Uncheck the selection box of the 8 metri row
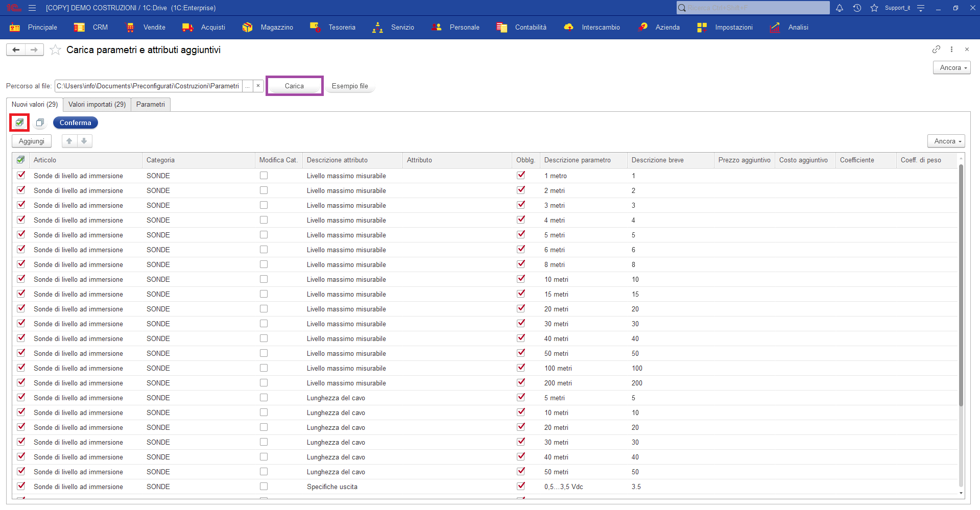The height and width of the screenshot is (510, 980). click(21, 264)
